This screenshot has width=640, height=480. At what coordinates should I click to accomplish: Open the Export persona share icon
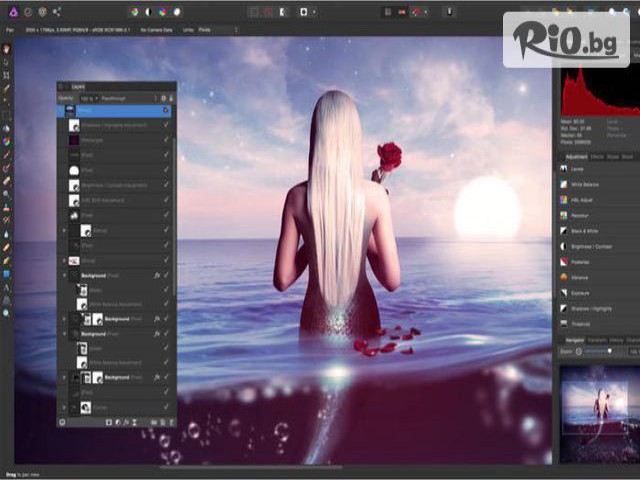click(x=56, y=12)
